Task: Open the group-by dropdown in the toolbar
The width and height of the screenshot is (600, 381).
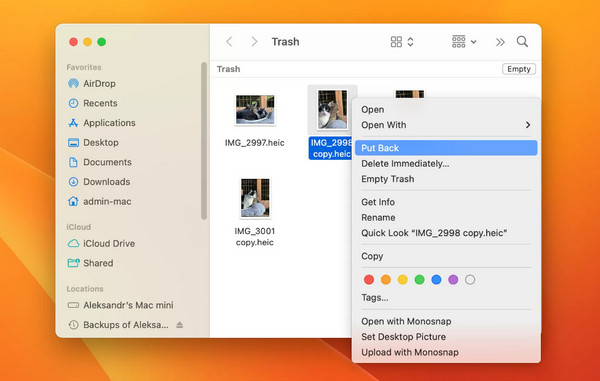Action: point(464,41)
